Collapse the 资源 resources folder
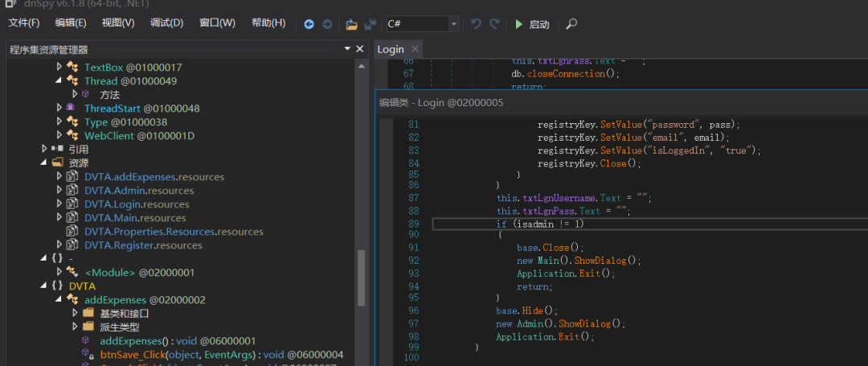This screenshot has width=868, height=366. (x=44, y=162)
